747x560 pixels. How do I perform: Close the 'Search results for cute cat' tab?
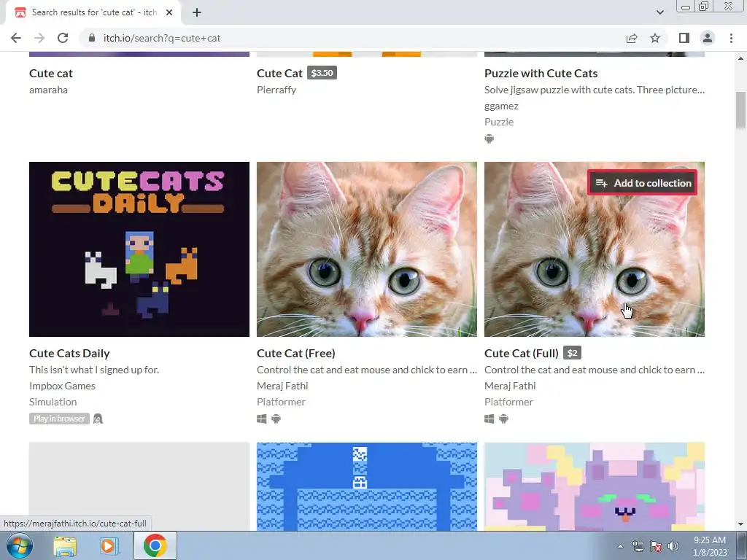tap(169, 12)
